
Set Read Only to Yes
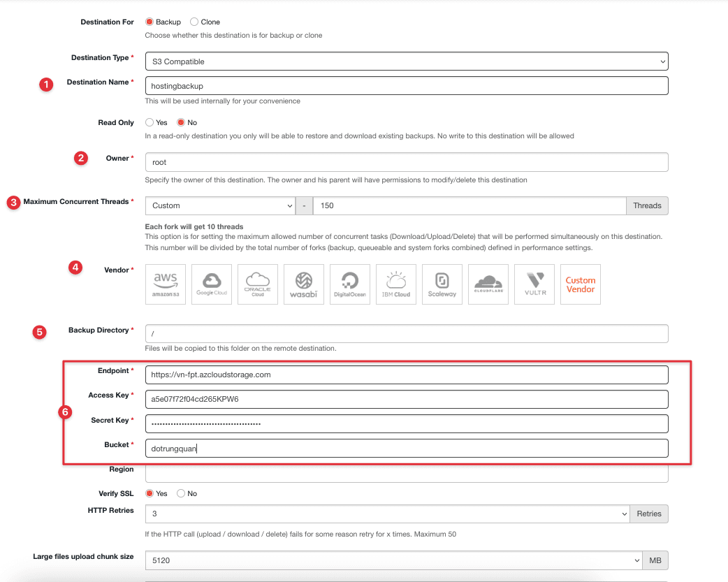pyautogui.click(x=150, y=123)
